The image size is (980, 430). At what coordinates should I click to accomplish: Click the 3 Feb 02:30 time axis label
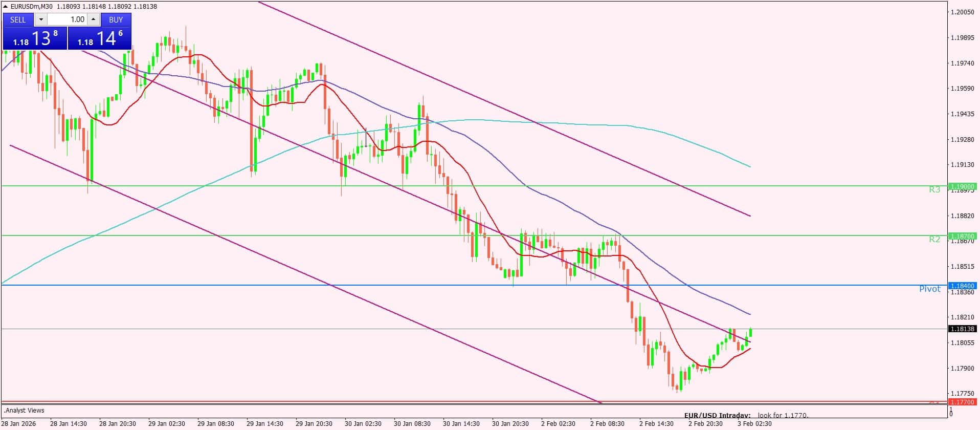[x=754, y=424]
